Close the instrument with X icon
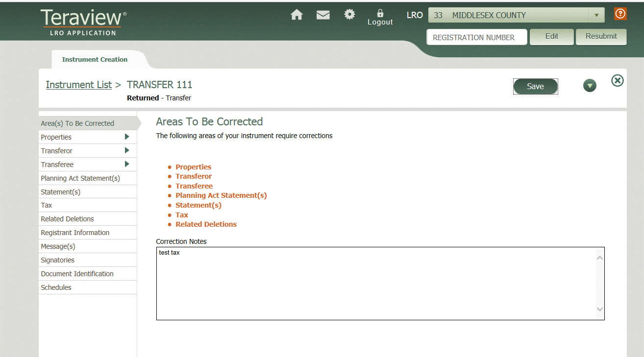The image size is (644, 357). click(618, 81)
